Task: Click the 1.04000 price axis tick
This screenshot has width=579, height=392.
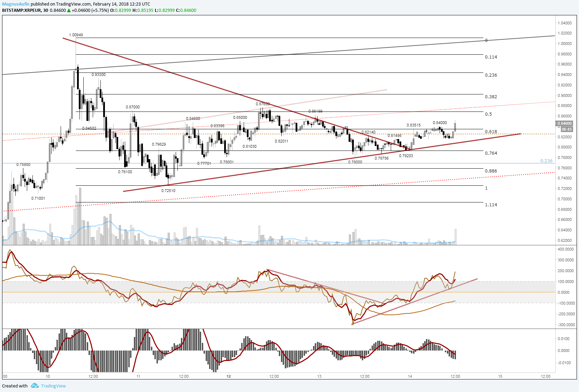Action: pyautogui.click(x=565, y=23)
